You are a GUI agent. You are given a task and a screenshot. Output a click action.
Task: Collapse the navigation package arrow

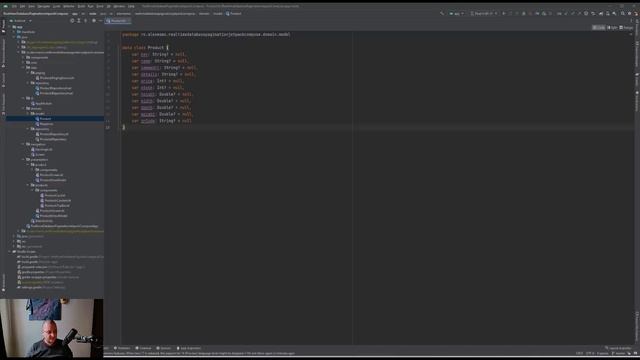click(x=23, y=144)
